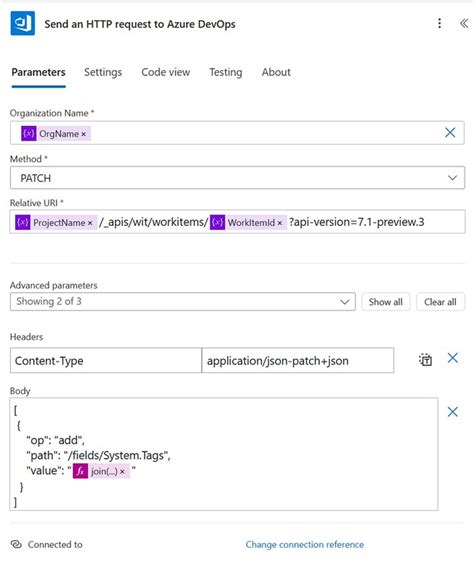Click the WorkItemId variable icon
The width and height of the screenshot is (474, 578).
[217, 222]
